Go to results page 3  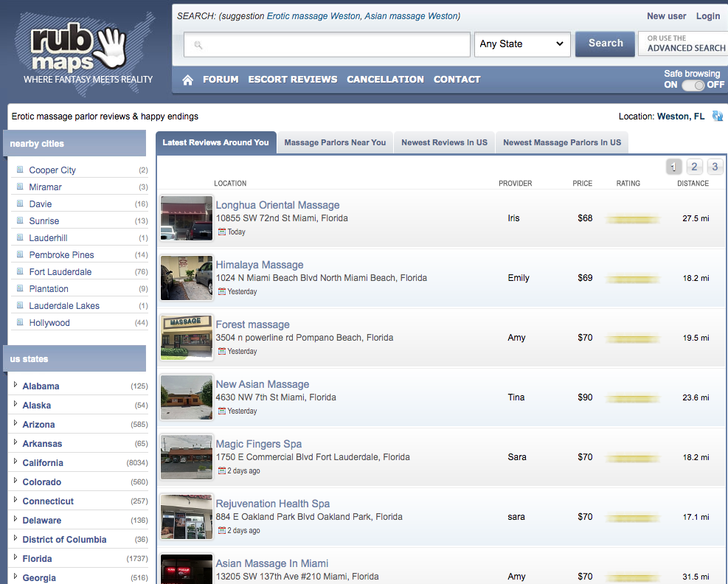715,166
